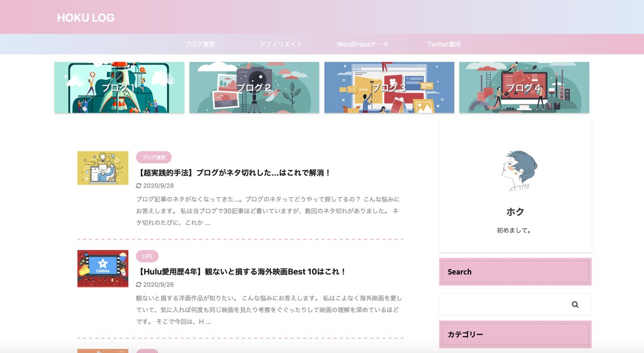Open the article 【超実践的手法】ブログがネタ切れした
Viewport: 644px width, 353px height.
pyautogui.click(x=234, y=173)
